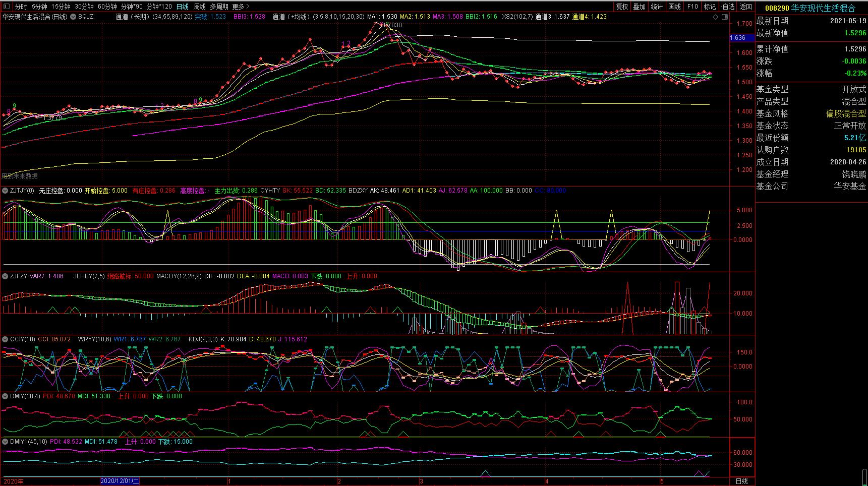Click the 认购户数 value 19105
The height and width of the screenshot is (486, 868).
point(856,150)
